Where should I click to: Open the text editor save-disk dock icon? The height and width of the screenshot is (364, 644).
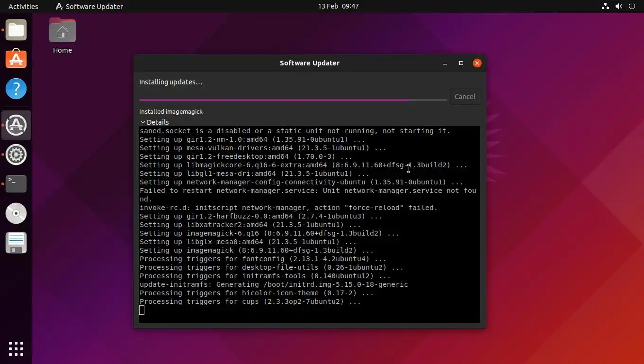click(16, 243)
